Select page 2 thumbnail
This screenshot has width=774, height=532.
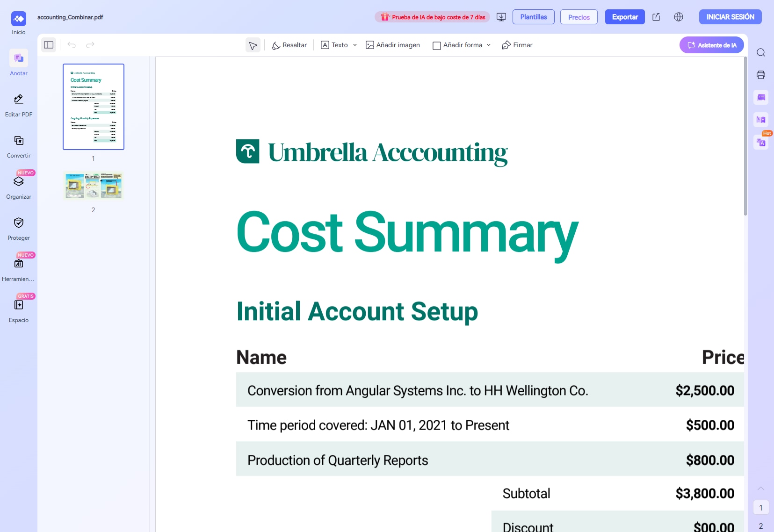pyautogui.click(x=94, y=186)
